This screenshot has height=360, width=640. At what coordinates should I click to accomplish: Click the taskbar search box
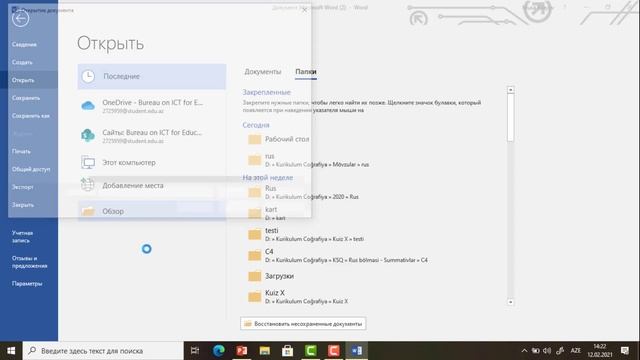click(x=103, y=351)
